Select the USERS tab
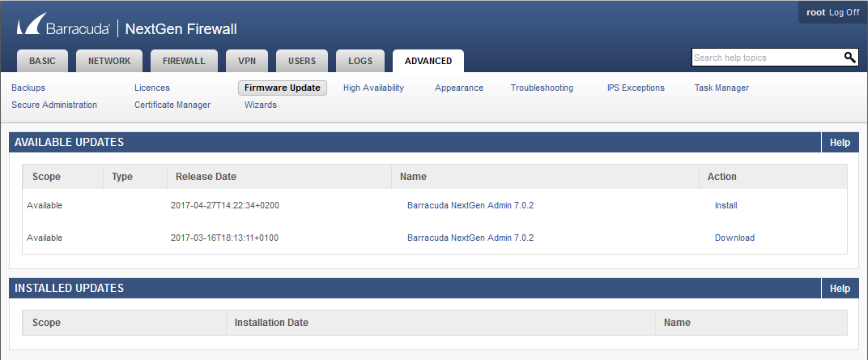This screenshot has width=868, height=360. 302,61
